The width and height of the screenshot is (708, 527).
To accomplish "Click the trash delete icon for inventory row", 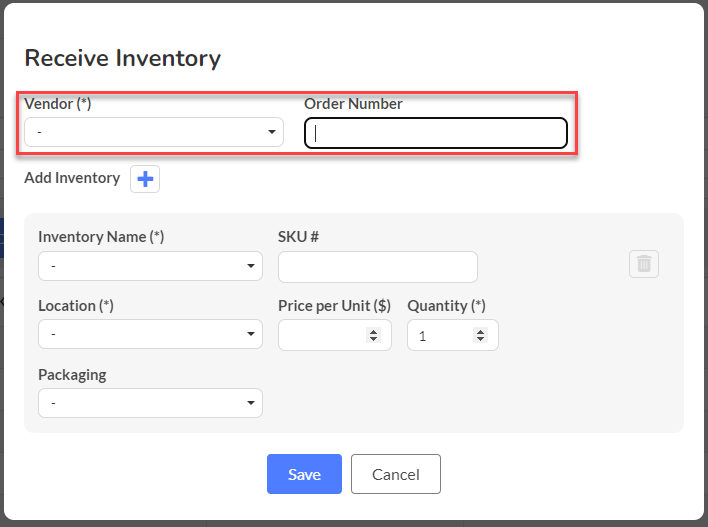I will [644, 264].
